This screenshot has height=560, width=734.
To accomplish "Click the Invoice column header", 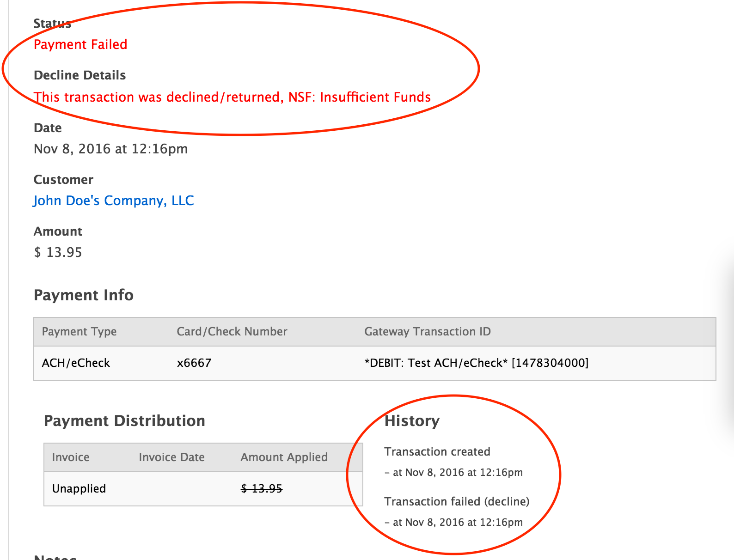I will point(71,457).
